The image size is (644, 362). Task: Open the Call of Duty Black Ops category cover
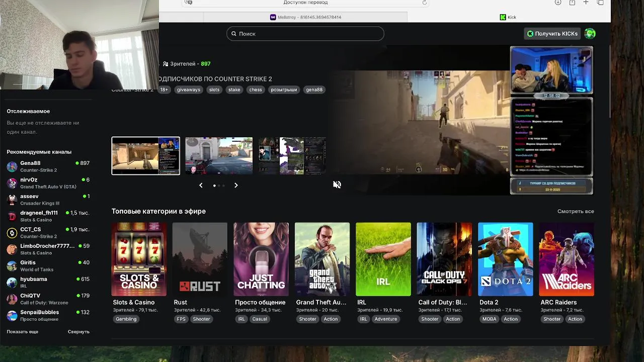pos(444,259)
